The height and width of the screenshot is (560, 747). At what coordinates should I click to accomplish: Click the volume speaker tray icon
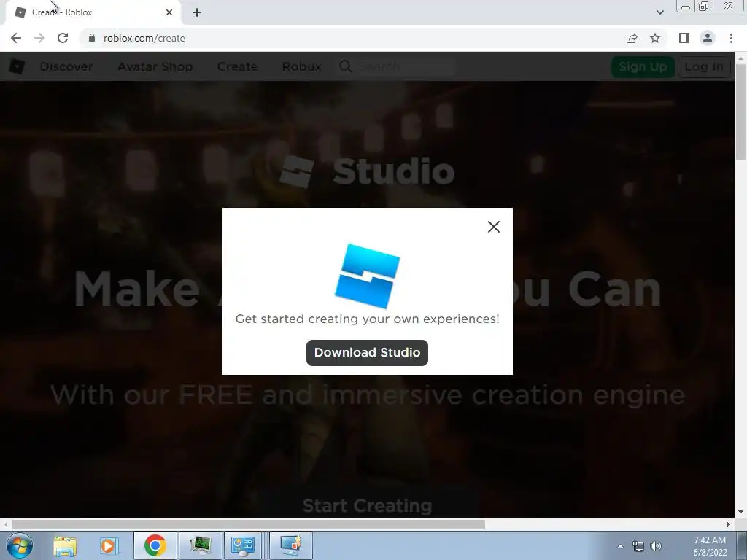[656, 546]
